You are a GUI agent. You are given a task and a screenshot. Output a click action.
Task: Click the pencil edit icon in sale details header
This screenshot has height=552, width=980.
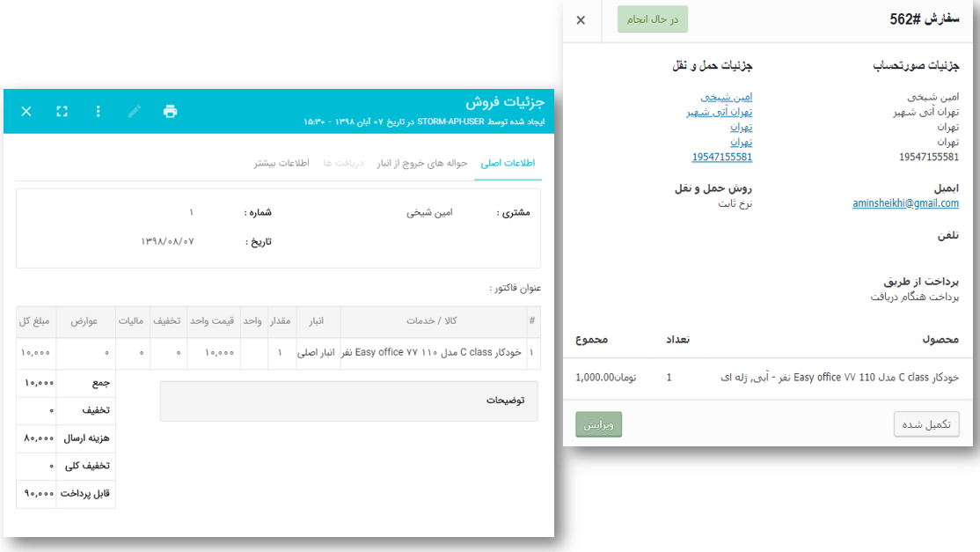134,111
